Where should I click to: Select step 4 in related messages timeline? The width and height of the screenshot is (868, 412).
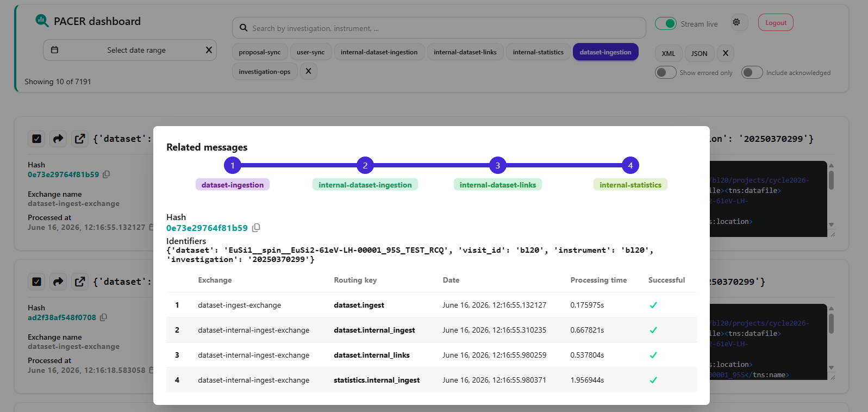pos(630,165)
